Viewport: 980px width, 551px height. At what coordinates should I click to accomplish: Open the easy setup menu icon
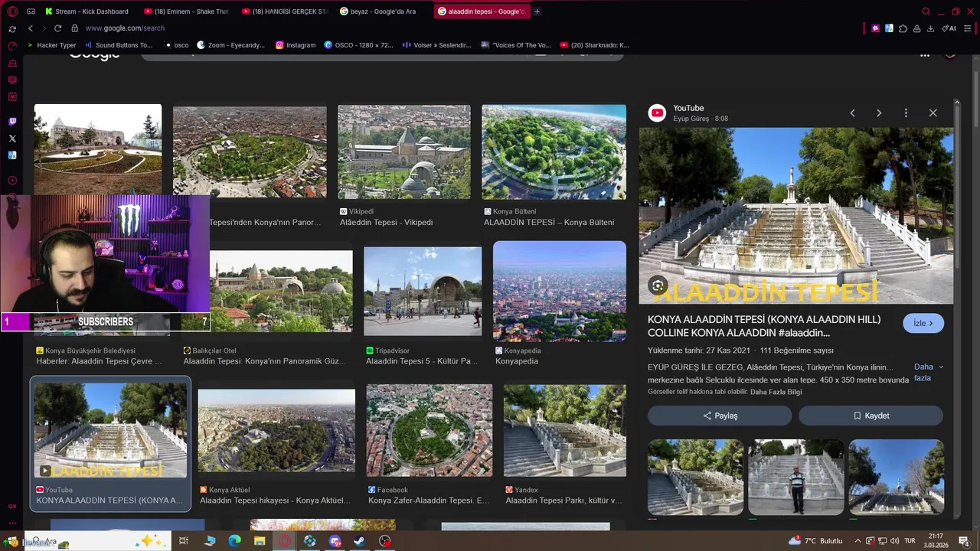coord(969,28)
